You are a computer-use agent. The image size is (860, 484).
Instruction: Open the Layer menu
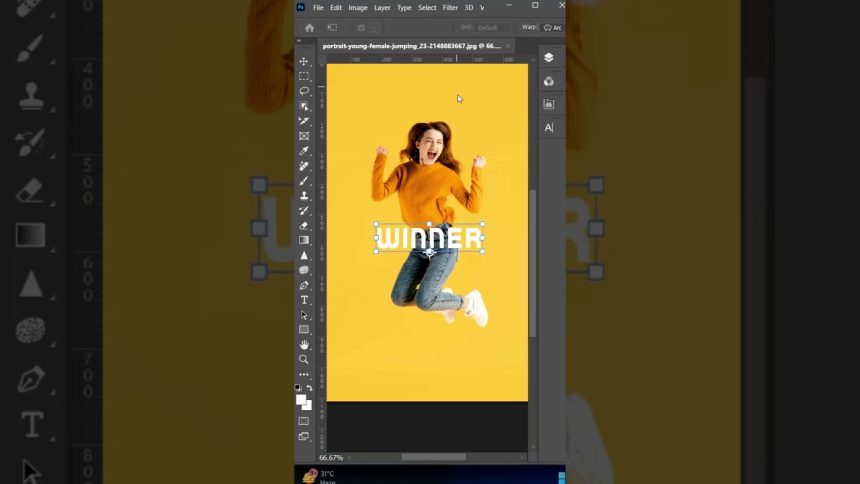382,8
